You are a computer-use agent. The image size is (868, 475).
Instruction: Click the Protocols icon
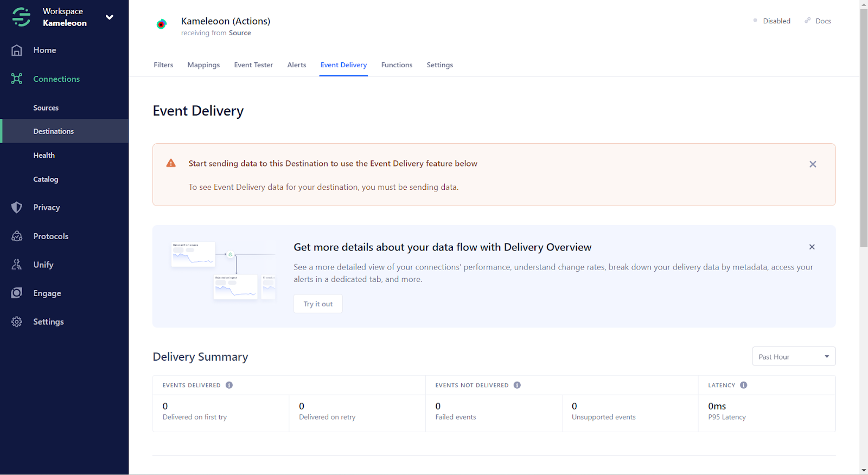(17, 236)
